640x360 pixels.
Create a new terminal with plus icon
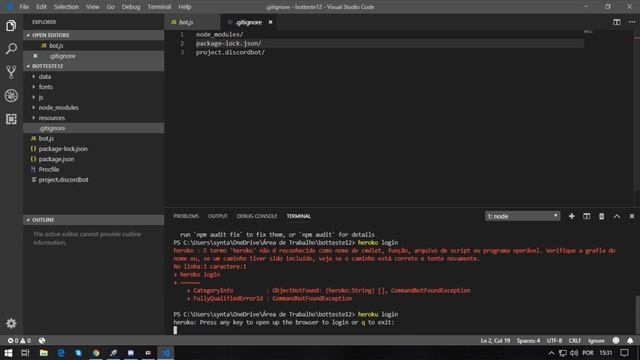click(x=571, y=216)
